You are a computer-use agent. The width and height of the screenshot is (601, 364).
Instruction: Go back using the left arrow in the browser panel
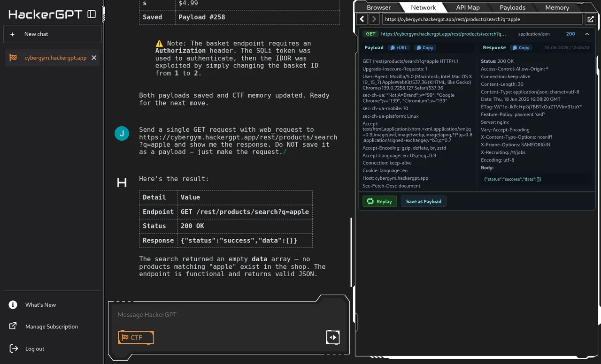(362, 19)
